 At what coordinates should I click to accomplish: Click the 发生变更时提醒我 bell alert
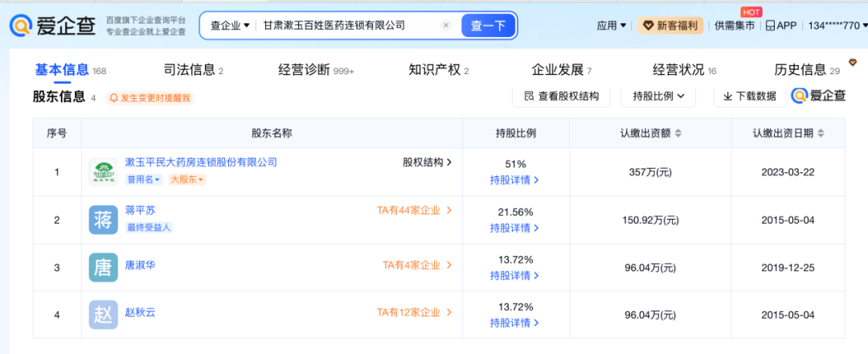[x=150, y=98]
